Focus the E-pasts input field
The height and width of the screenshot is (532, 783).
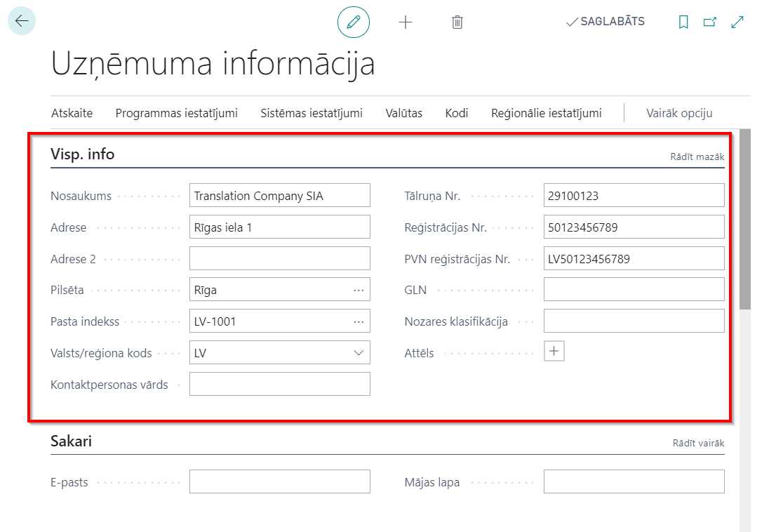[280, 481]
